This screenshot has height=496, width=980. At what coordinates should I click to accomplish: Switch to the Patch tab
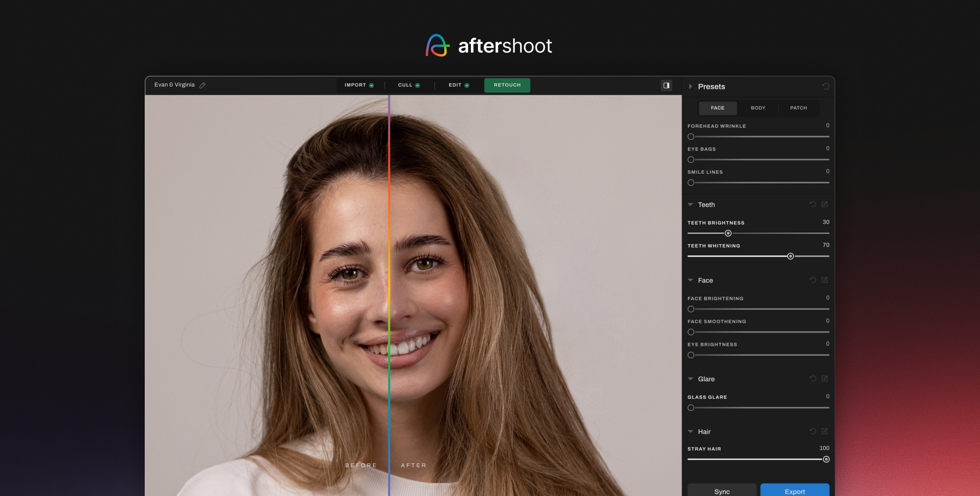tap(798, 108)
